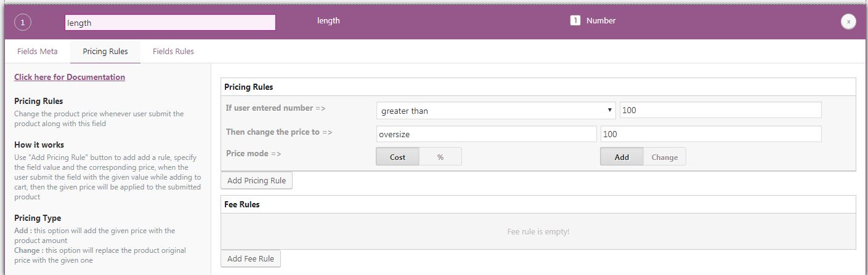Click the price amount field beside oversize
Screen dimensions: 868x275
coord(710,134)
